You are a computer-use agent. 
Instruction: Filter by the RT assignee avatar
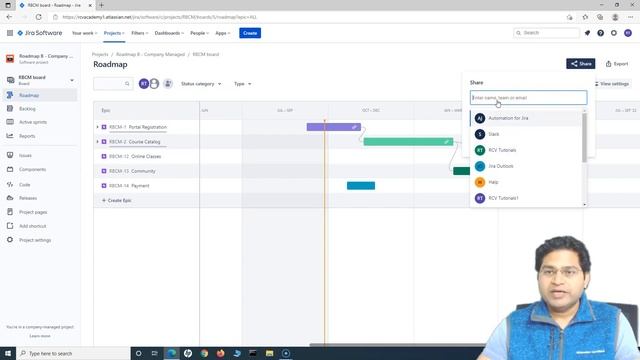[144, 84]
